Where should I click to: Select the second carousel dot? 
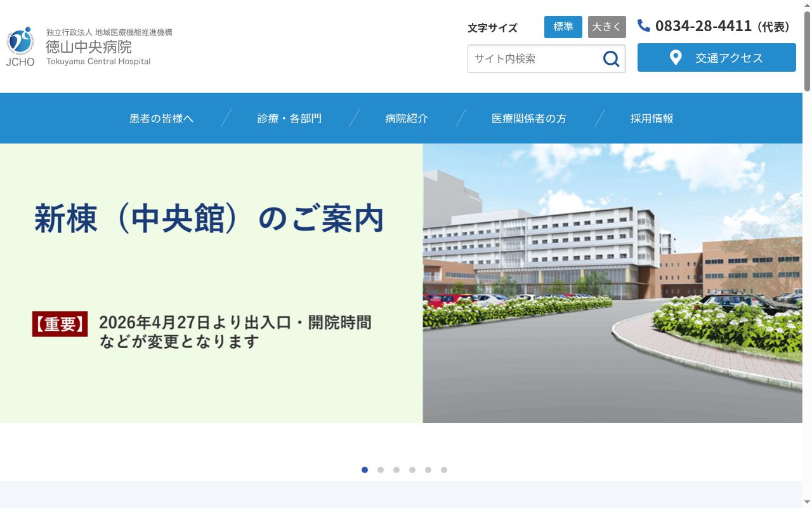(x=381, y=470)
